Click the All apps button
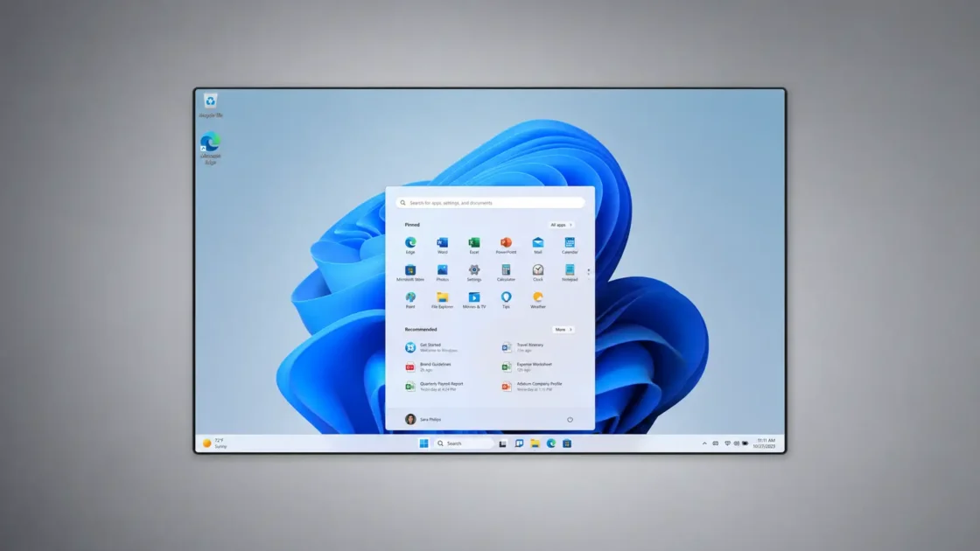980x551 pixels. [x=561, y=225]
